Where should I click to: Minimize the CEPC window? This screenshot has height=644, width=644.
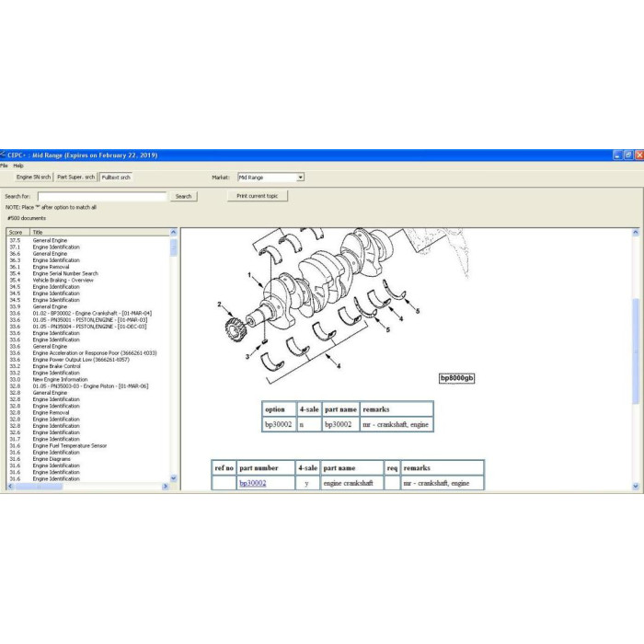[x=617, y=155]
